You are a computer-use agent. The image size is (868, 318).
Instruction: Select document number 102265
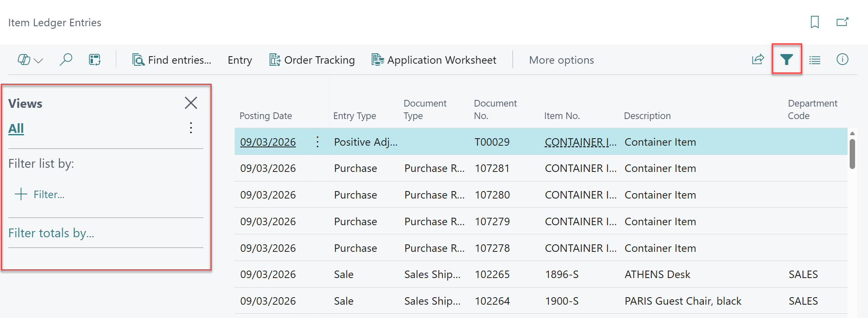(492, 274)
